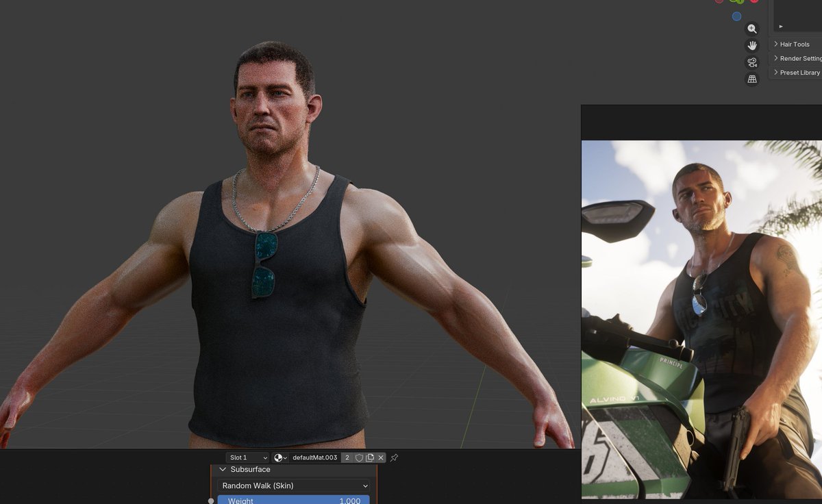Unlink the material with the X icon

[x=381, y=457]
